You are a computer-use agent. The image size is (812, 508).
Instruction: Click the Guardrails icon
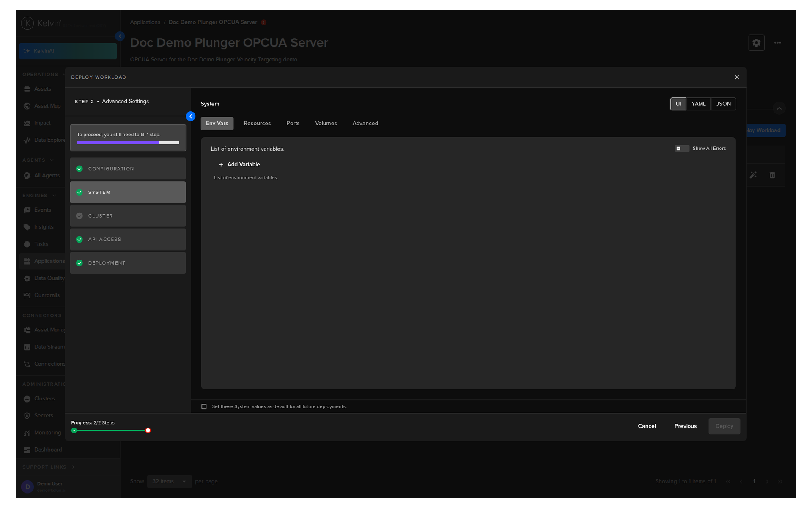coord(27,295)
